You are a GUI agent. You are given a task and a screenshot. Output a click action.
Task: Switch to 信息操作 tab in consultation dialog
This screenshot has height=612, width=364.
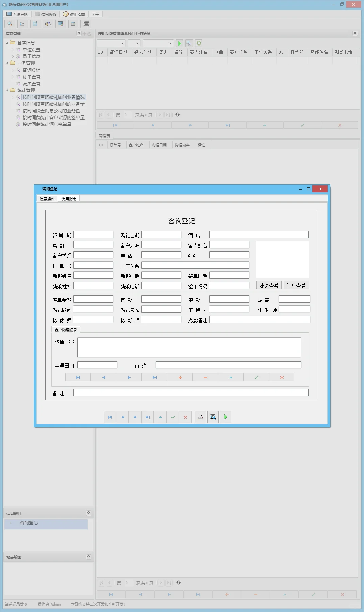47,199
